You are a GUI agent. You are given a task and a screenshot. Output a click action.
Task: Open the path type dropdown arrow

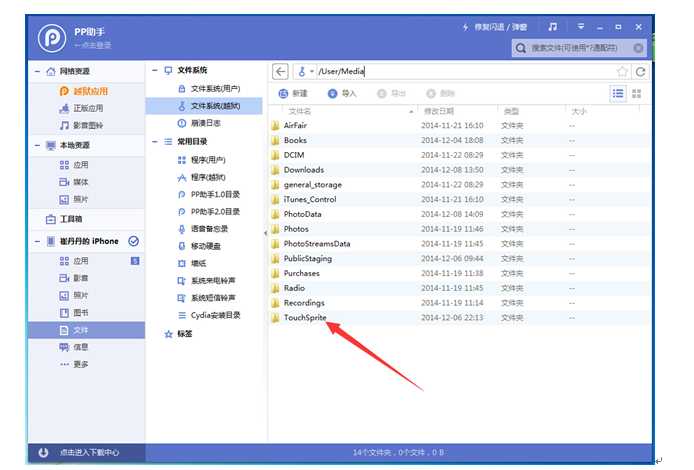click(312, 72)
